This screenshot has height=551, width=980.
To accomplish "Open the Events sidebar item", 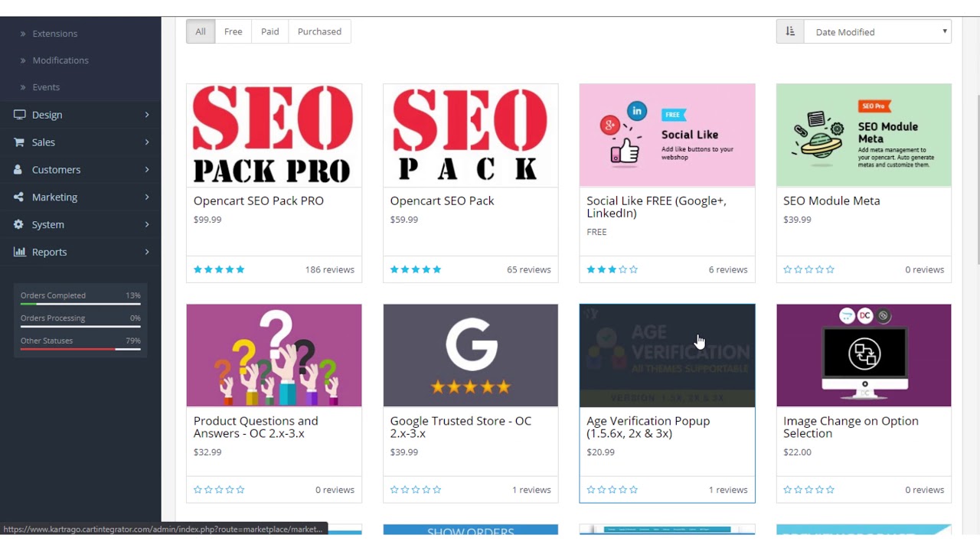I will pyautogui.click(x=46, y=87).
